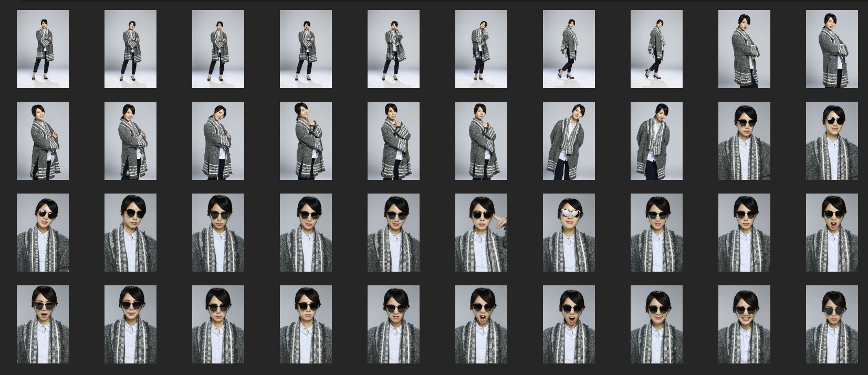Select the first thumbnail in the bottom row
Screen dimensions: 868x375
(x=43, y=324)
